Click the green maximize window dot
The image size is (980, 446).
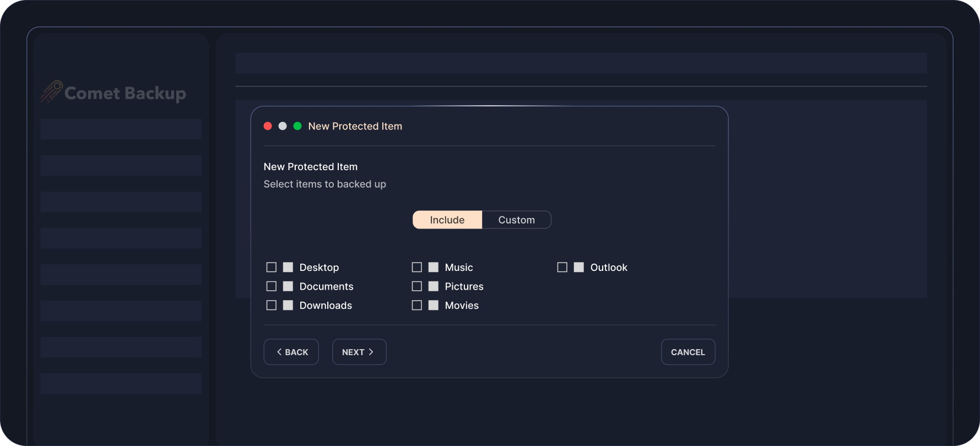click(x=297, y=126)
